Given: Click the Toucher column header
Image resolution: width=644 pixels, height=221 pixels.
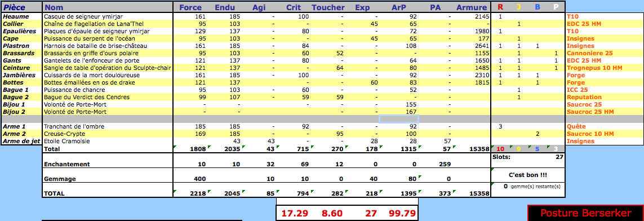Looking at the screenshot, I should (328, 7).
